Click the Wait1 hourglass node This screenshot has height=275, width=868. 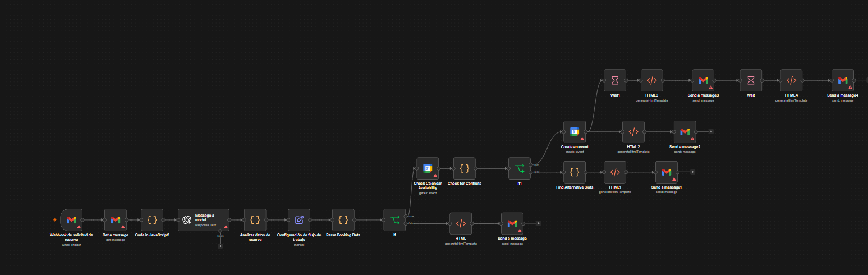pyautogui.click(x=615, y=80)
